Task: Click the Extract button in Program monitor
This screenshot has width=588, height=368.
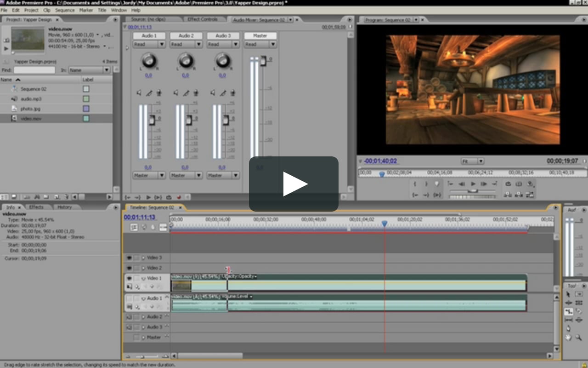Action: (x=519, y=195)
